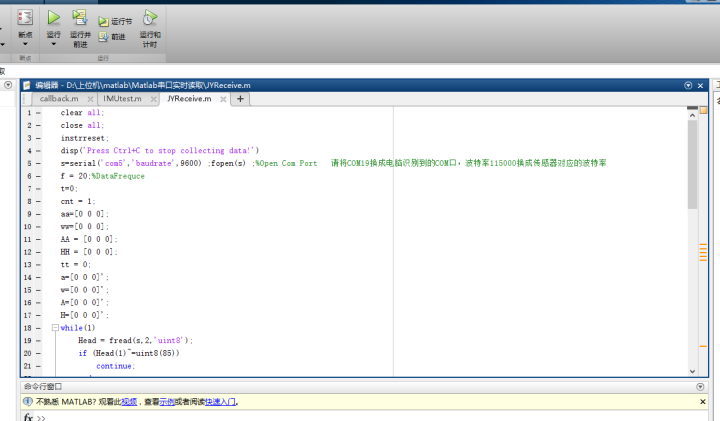
Task: Set breakpoint on line 5 dash
Action: (38, 163)
